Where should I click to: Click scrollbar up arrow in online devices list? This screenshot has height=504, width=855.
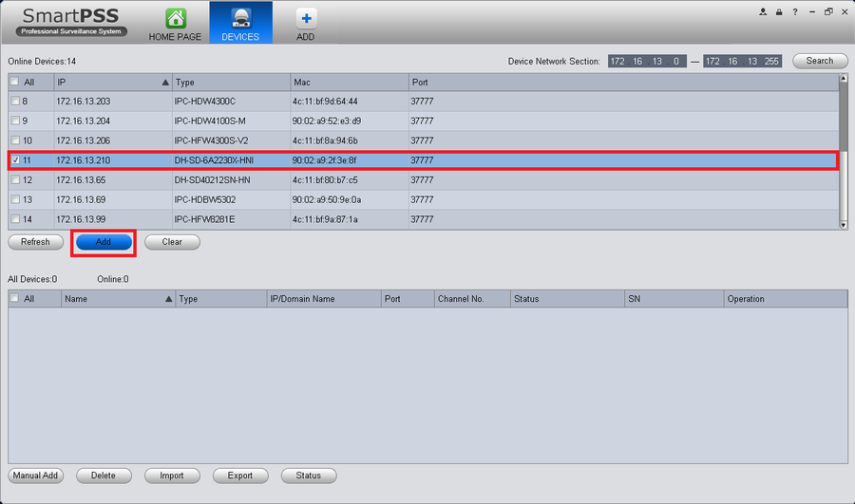click(844, 79)
